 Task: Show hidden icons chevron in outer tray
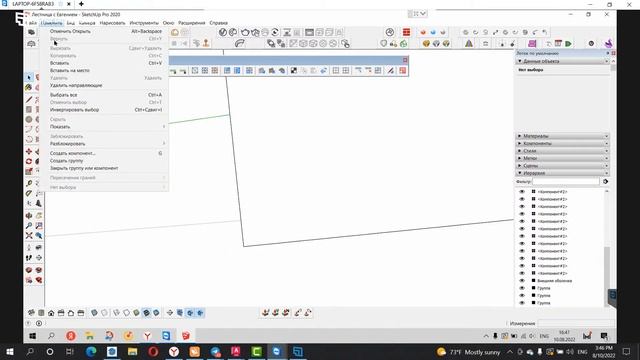pos(510,351)
